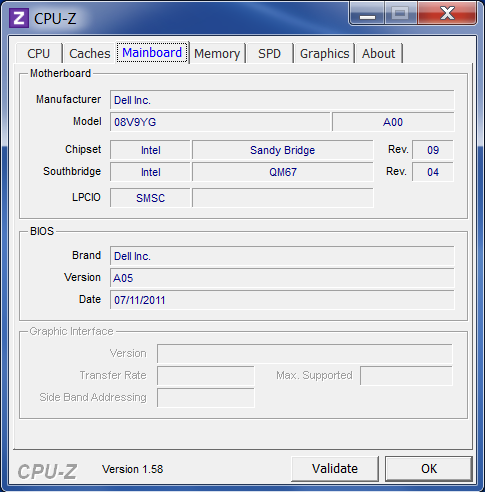Click the model value 08V9YG
Viewport: 486px width, 492px height.
click(x=220, y=122)
